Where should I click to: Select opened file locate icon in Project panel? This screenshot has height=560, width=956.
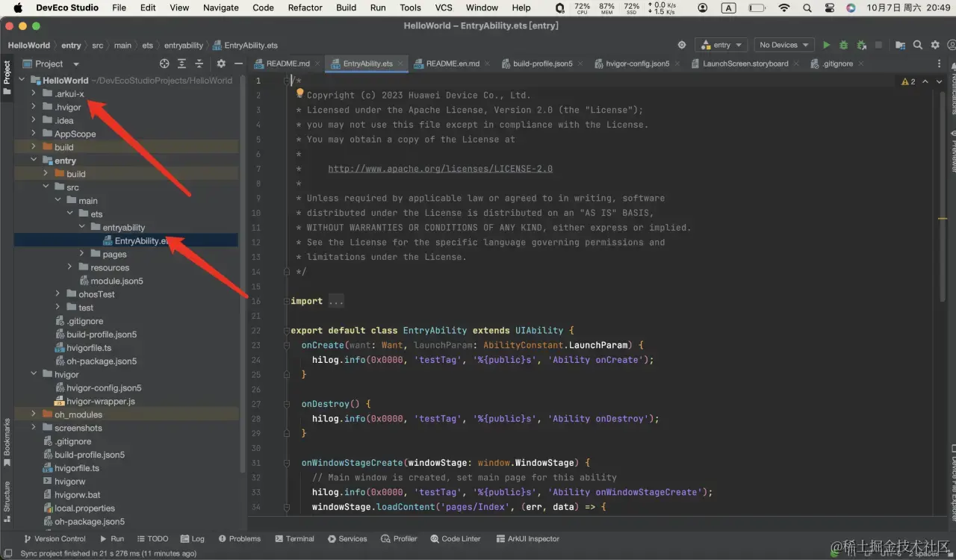(164, 63)
